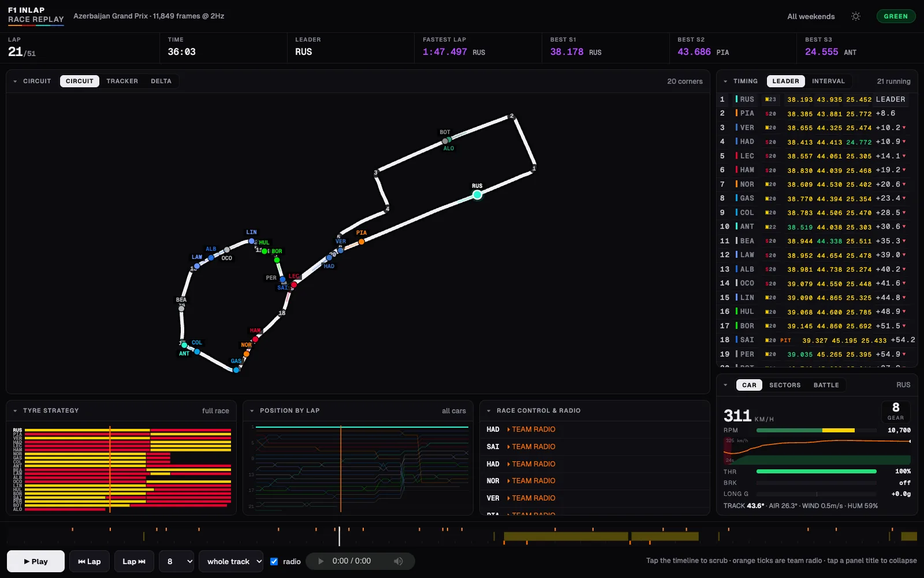Image resolution: width=924 pixels, height=578 pixels.
Task: Collapse the Position by Lap panel
Action: click(252, 411)
